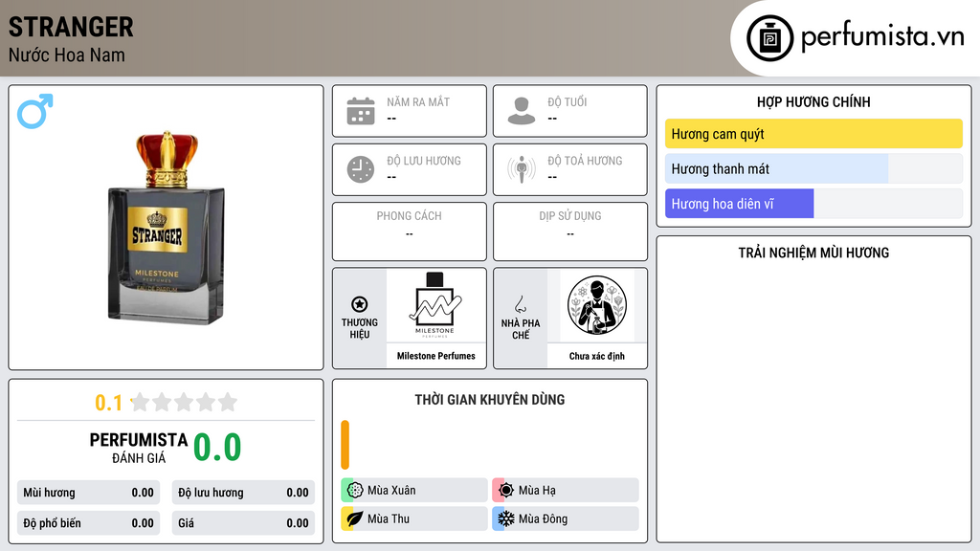
Task: Click the calendar icon for Năm Ra Mắt
Action: [361, 111]
